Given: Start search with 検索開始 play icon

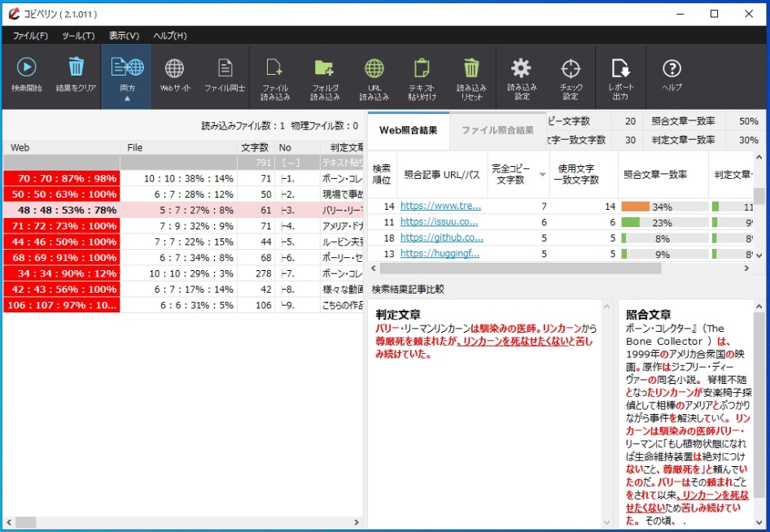Looking at the screenshot, I should 27,68.
